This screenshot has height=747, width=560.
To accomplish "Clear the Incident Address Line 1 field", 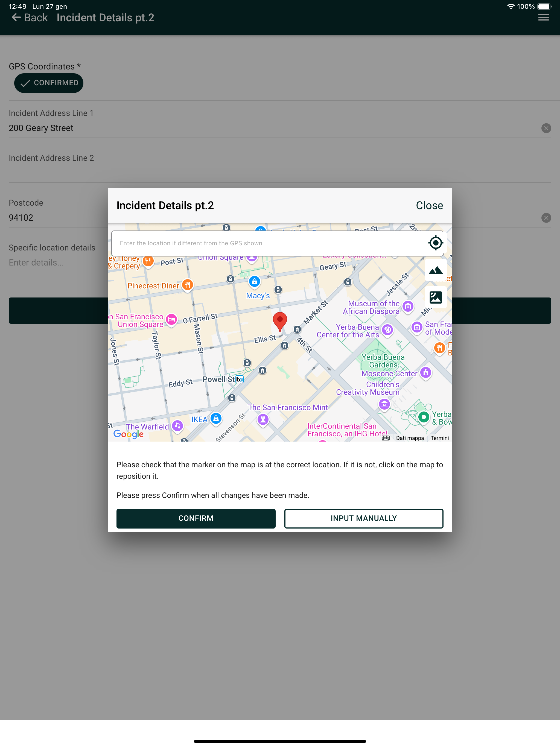I will 546,128.
